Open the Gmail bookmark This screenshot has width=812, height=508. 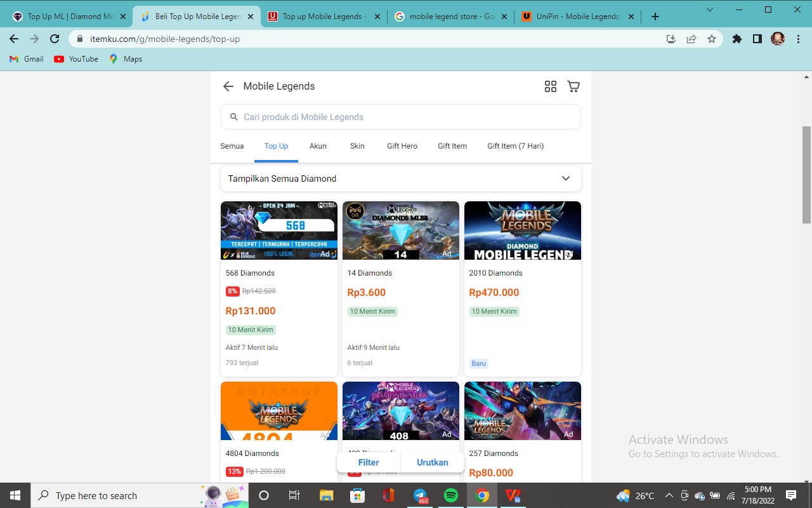(27, 59)
